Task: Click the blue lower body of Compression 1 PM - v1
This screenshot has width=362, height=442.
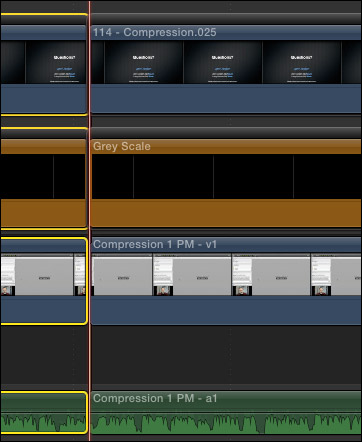Action: [226, 310]
